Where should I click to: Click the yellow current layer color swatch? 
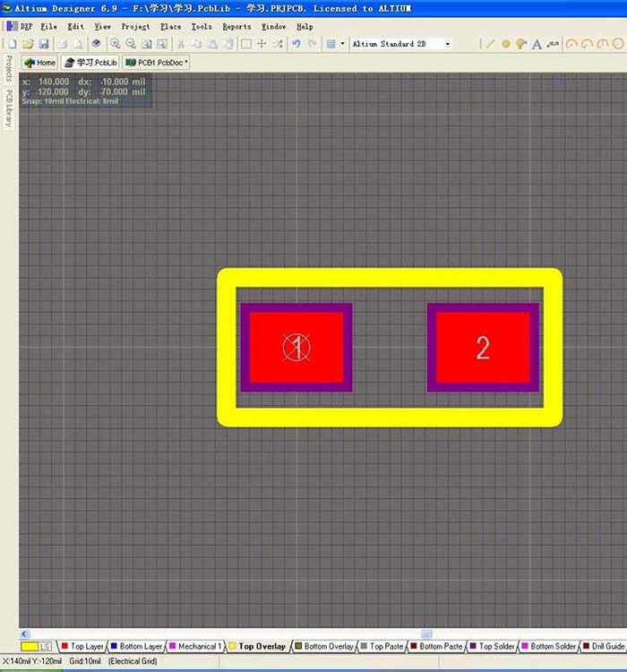[30, 646]
